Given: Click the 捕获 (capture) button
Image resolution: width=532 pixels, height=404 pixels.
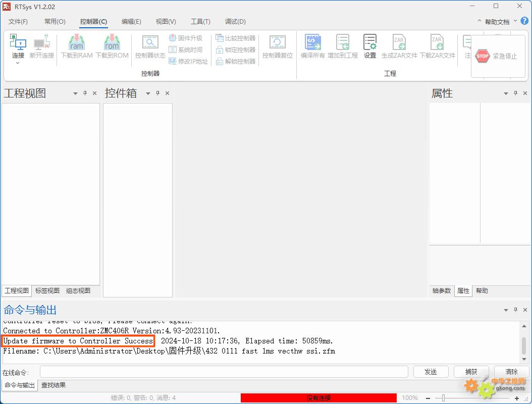Looking at the screenshot, I should tap(471, 372).
